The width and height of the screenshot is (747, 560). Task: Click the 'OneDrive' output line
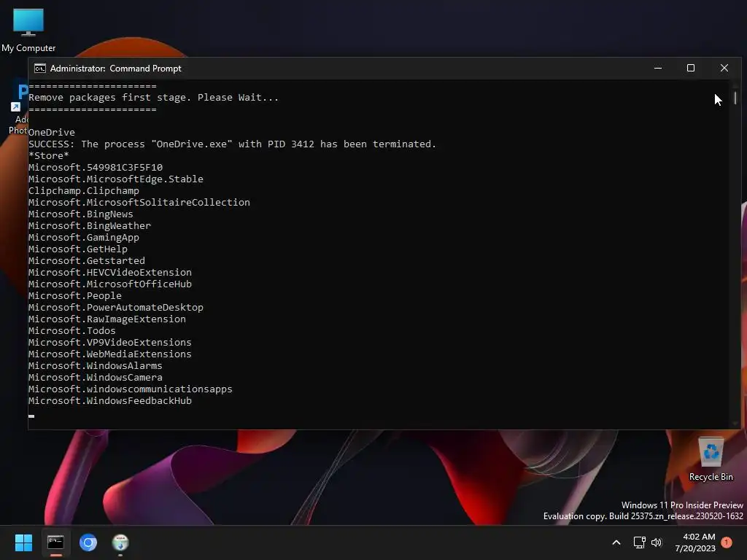(x=52, y=133)
